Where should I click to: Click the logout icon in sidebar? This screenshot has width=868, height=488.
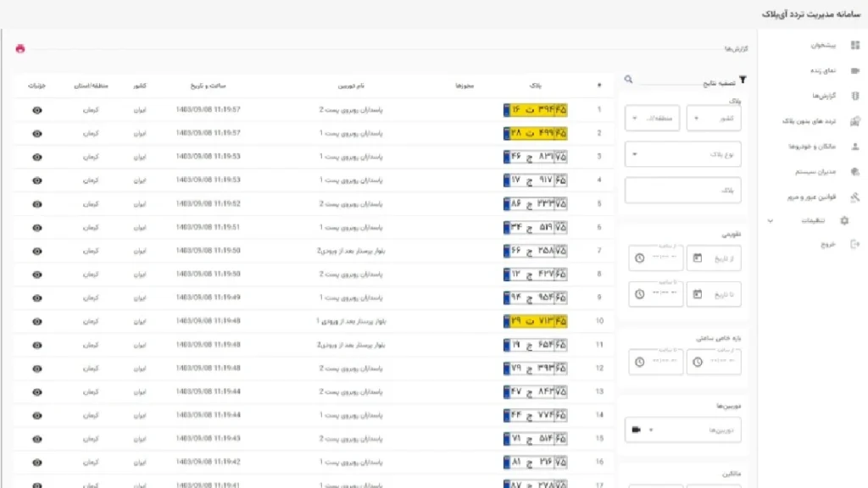[x=855, y=244]
